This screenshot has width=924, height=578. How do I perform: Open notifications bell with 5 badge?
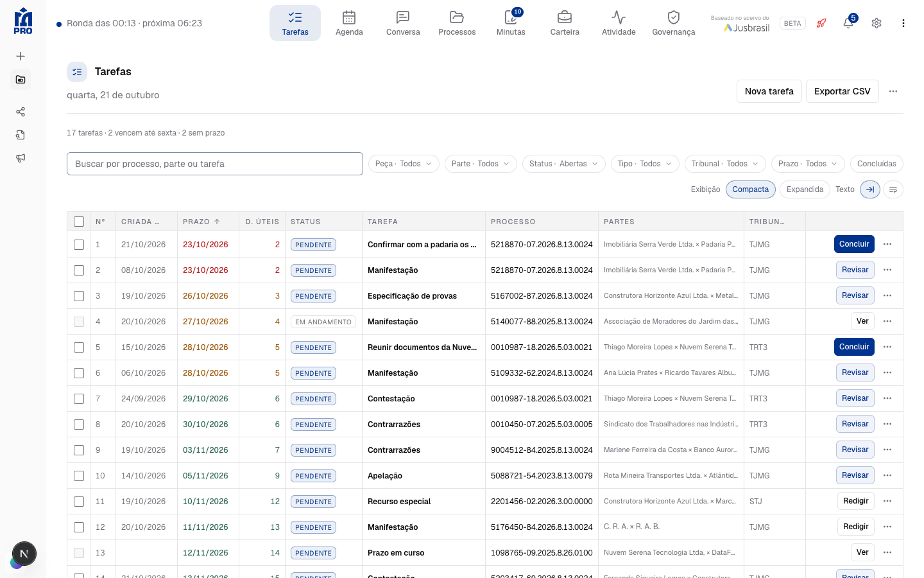pos(848,23)
